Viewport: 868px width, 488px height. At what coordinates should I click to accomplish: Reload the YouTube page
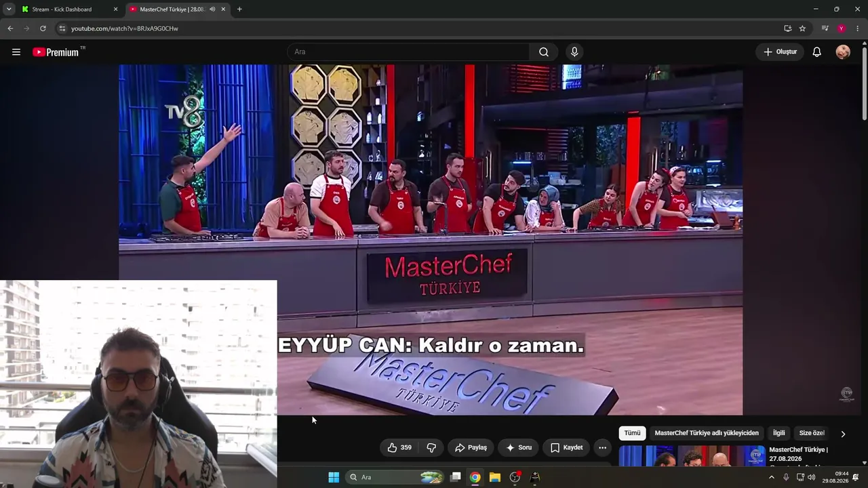43,28
